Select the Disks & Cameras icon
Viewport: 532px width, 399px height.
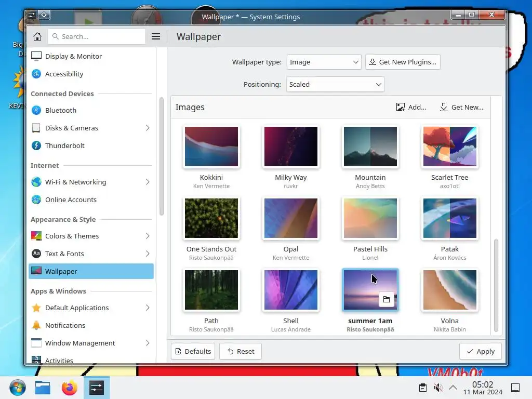click(36, 128)
